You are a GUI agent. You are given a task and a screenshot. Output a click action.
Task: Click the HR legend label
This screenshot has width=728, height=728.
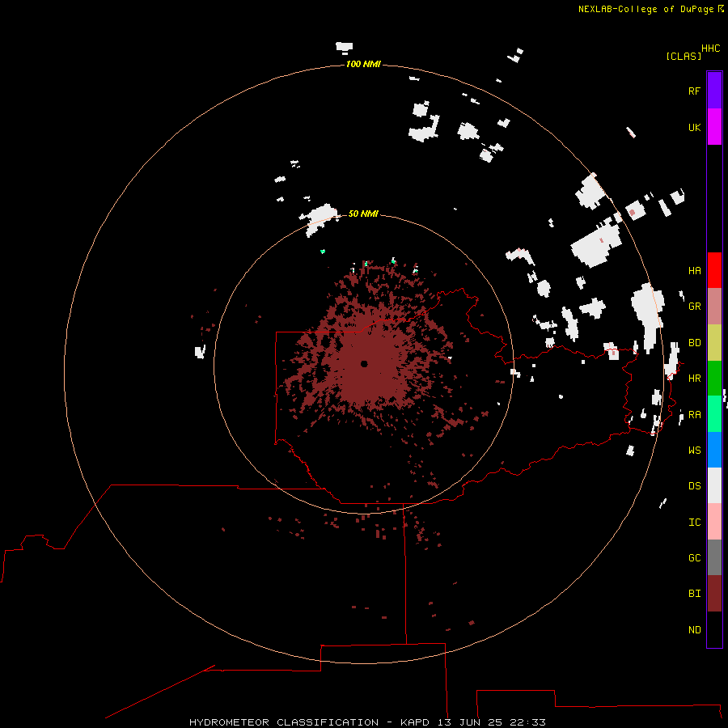click(694, 378)
